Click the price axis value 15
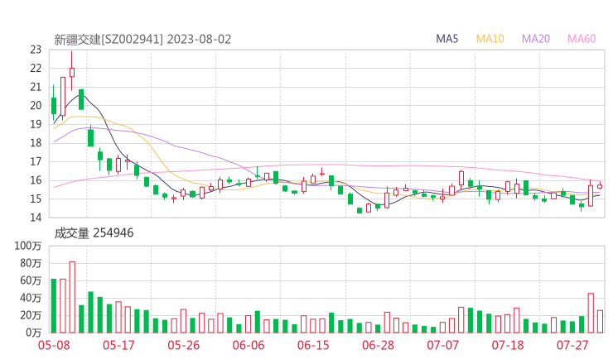 click(36, 199)
